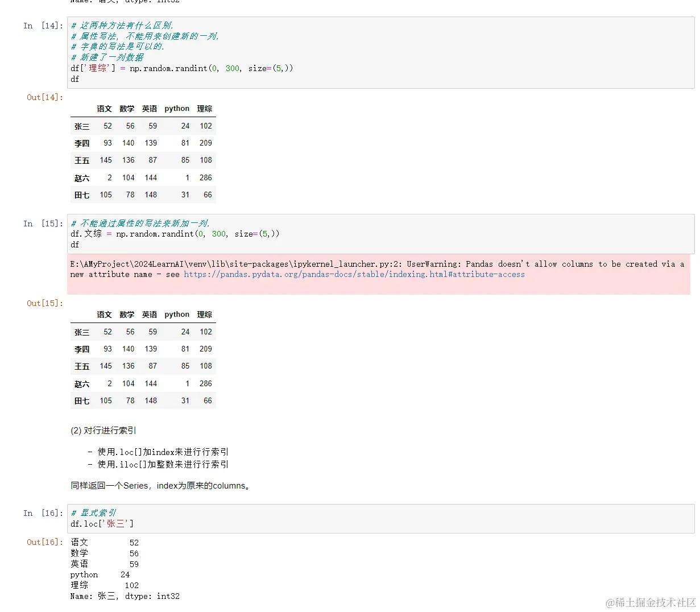This screenshot has height=612, width=700.
Task: Click the '语文 52' line in Out[16]
Action: coord(105,543)
